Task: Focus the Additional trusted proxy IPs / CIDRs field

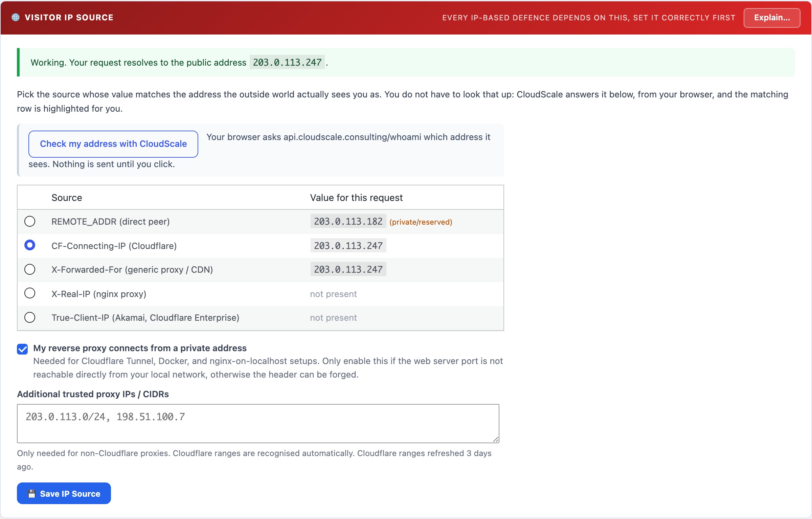Action: tap(258, 423)
